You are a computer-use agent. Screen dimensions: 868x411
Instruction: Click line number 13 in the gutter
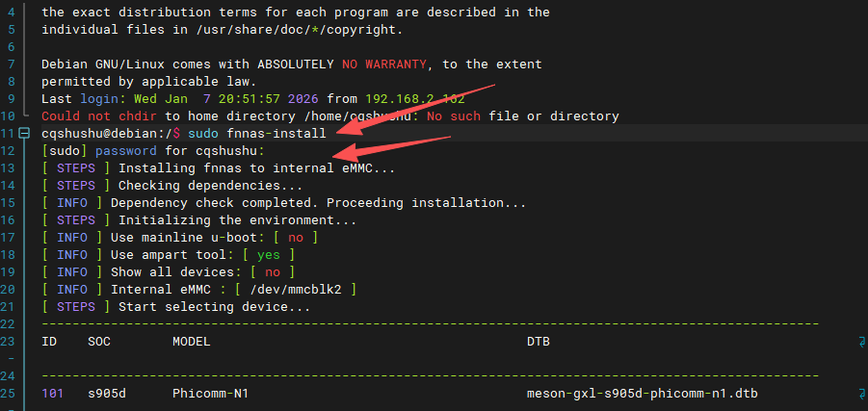tap(8, 168)
